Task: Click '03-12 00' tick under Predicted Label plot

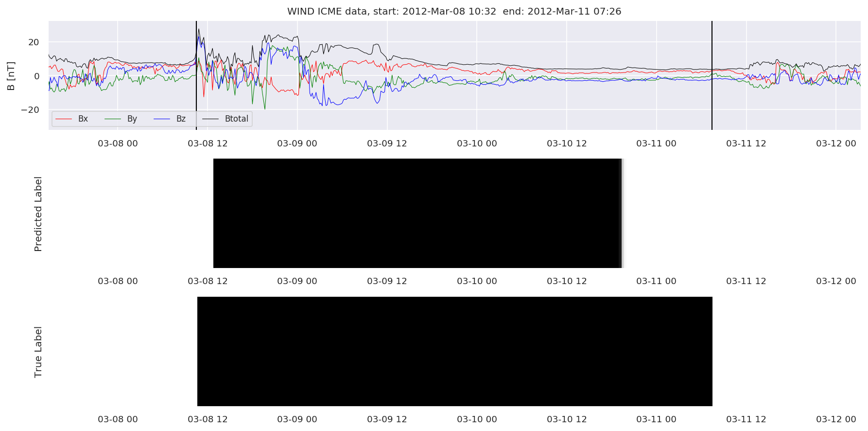Action: pyautogui.click(x=836, y=281)
